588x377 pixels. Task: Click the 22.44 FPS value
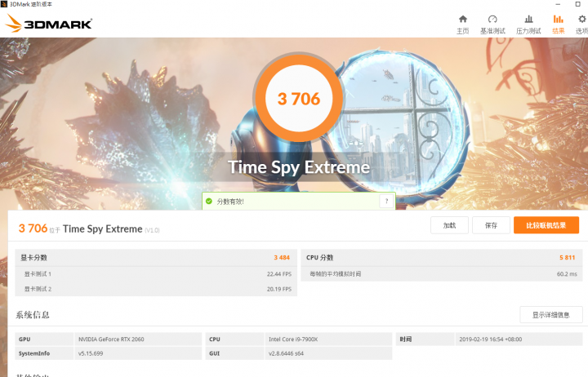279,274
